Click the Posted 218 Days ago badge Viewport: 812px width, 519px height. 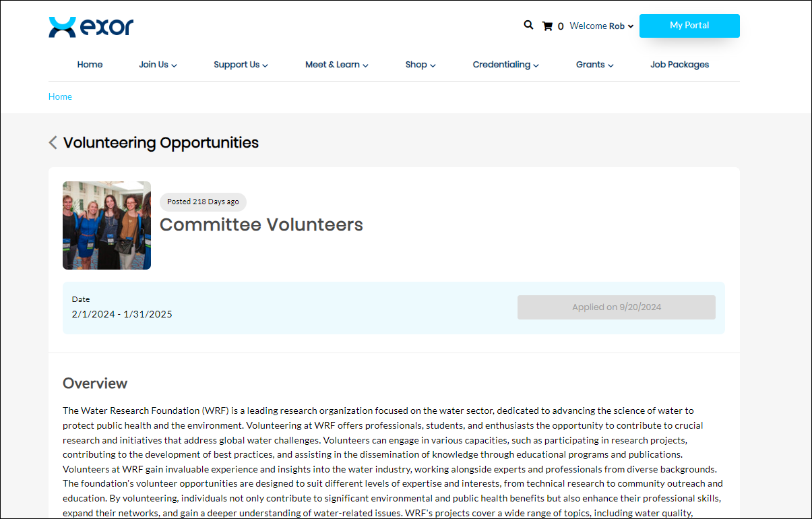203,202
